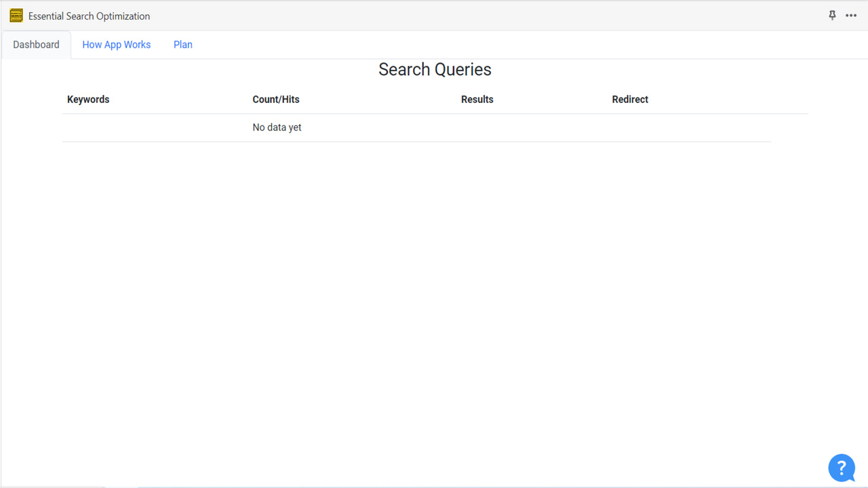
Task: Select the "No data yet" table row text
Action: (x=277, y=127)
